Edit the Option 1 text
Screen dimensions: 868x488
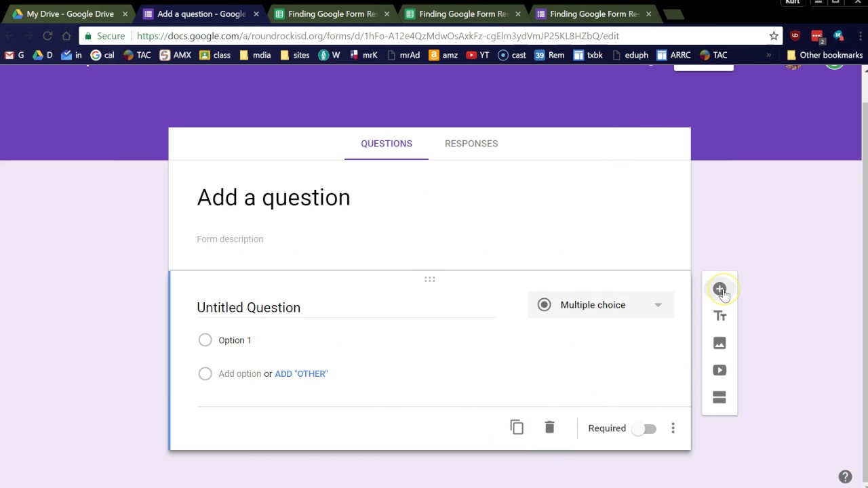(x=235, y=340)
